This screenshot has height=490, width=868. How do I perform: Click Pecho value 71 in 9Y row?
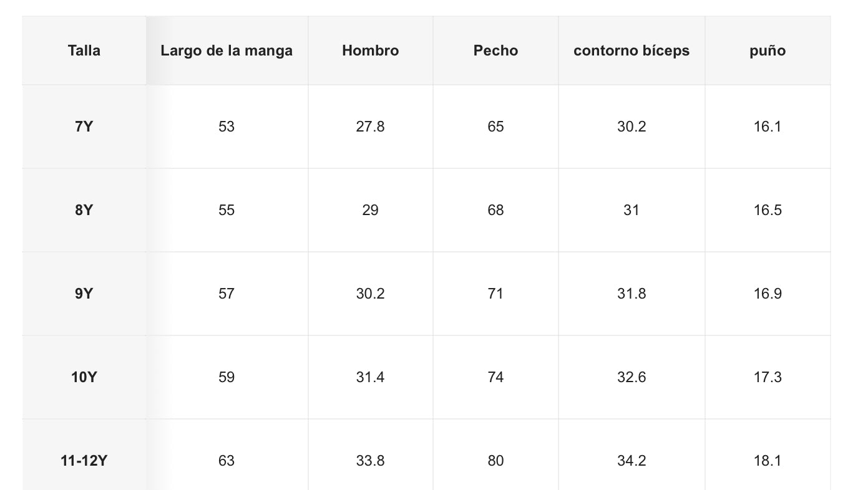(x=495, y=294)
